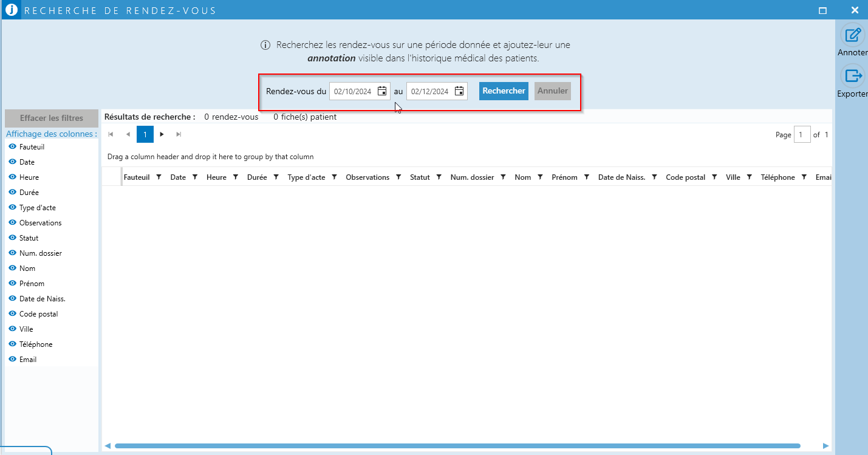Click Effacer les filtres button
The width and height of the screenshot is (868, 455).
(x=52, y=118)
